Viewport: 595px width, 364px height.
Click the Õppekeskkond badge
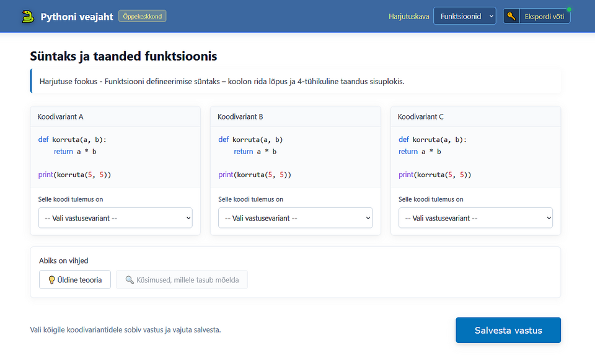click(143, 16)
